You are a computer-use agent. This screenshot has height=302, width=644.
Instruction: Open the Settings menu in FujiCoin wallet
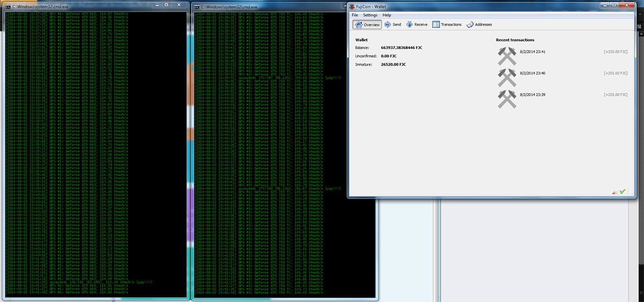pos(370,15)
